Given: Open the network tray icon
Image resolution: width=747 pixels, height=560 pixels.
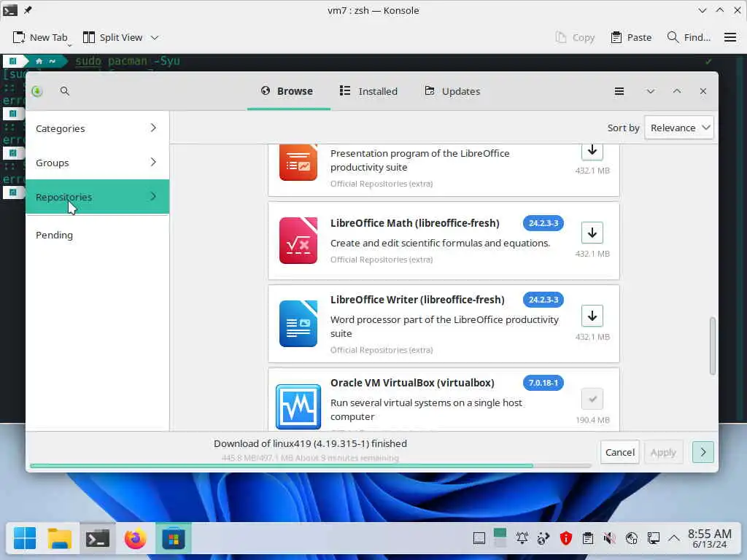Looking at the screenshot, I should tap(632, 538).
